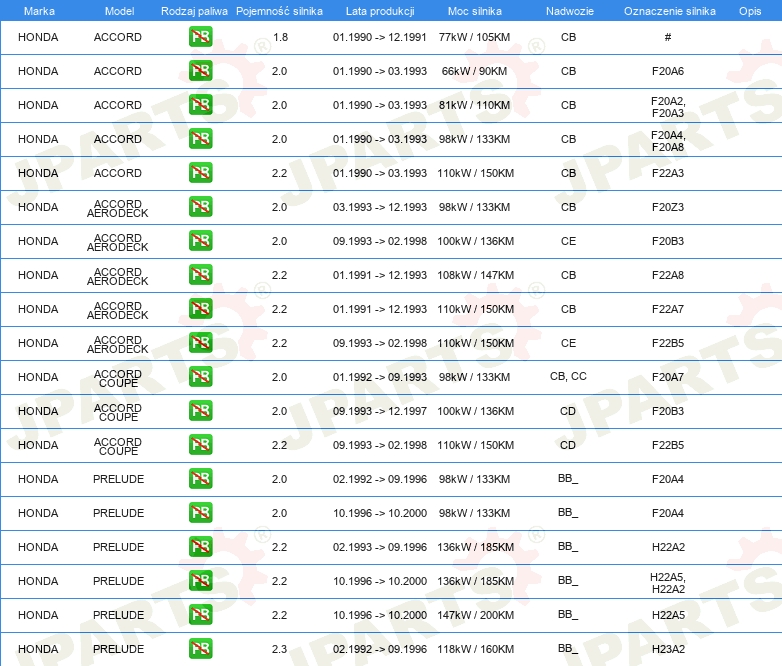Click the 118kW / 160KM power cell
782x666 pixels.
click(475, 648)
